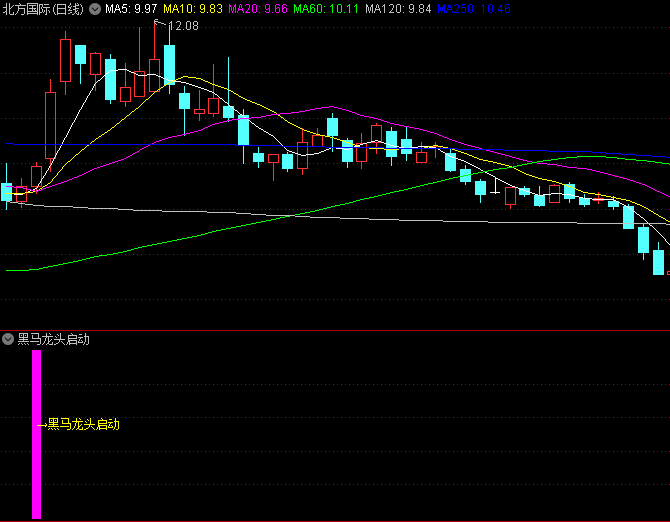Expand the dropdown beside 北方国际(日线) title
This screenshot has width=670, height=522.
coord(94,9)
